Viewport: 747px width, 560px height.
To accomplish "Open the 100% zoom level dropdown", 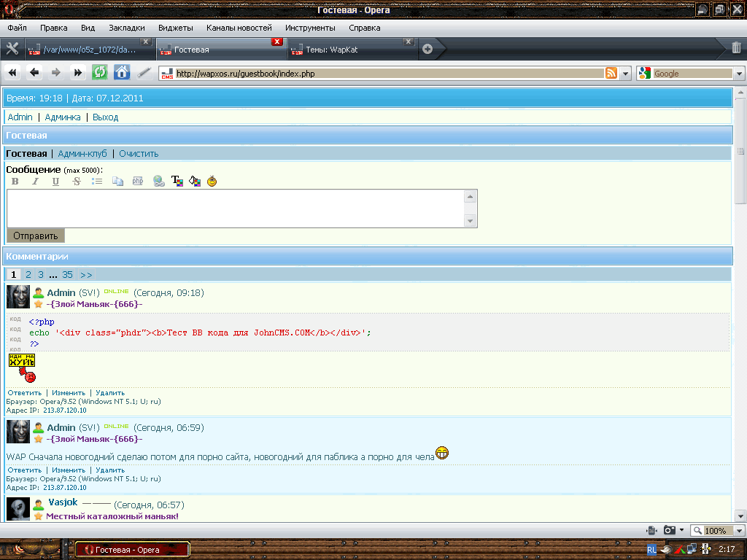I will click(x=739, y=531).
